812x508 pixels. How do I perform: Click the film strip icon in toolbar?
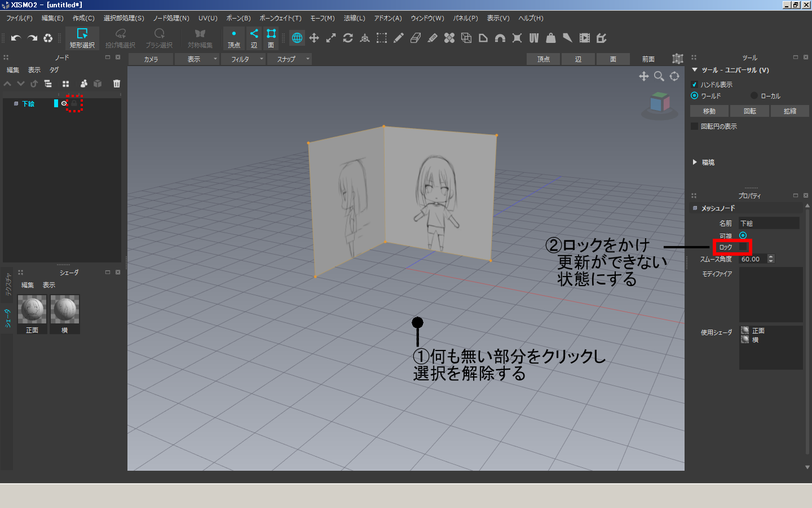pyautogui.click(x=585, y=38)
